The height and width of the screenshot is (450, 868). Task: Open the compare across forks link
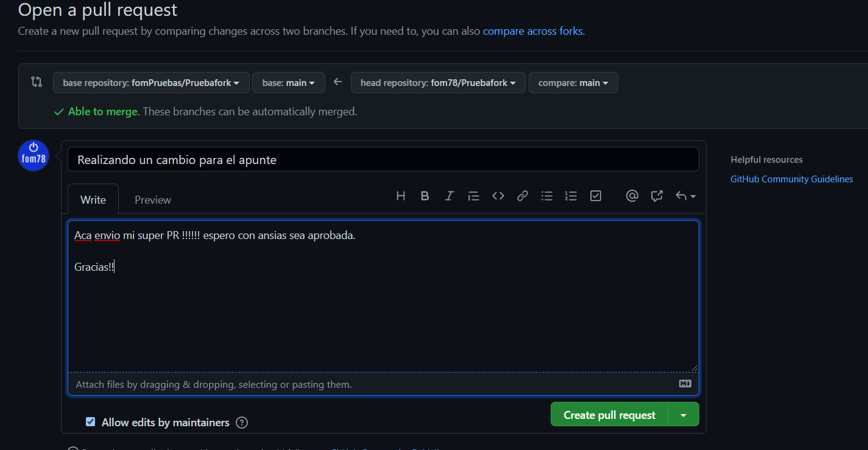[x=532, y=30]
